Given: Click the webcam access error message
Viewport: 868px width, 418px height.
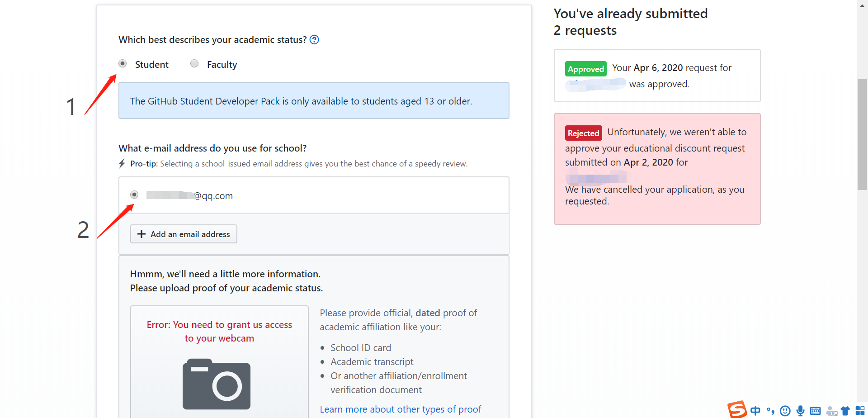Looking at the screenshot, I should 219,332.
